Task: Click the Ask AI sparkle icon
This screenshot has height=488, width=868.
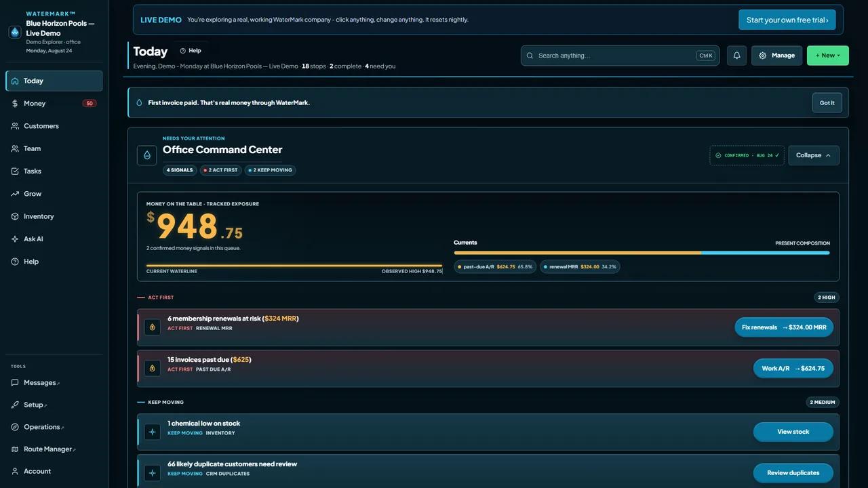Action: pyautogui.click(x=15, y=239)
